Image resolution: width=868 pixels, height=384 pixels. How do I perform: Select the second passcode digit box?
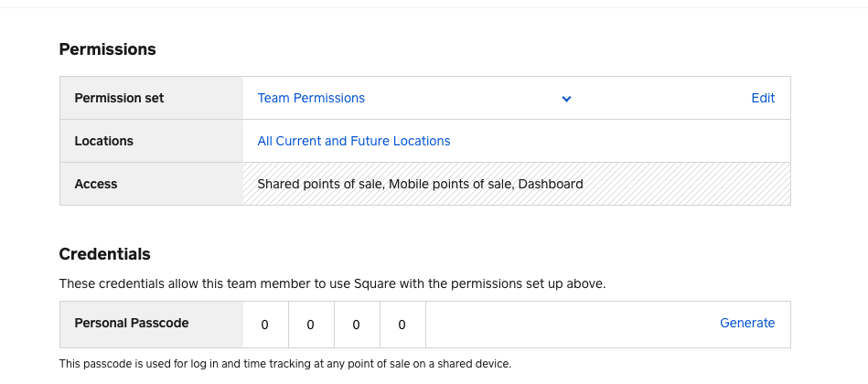pyautogui.click(x=311, y=324)
